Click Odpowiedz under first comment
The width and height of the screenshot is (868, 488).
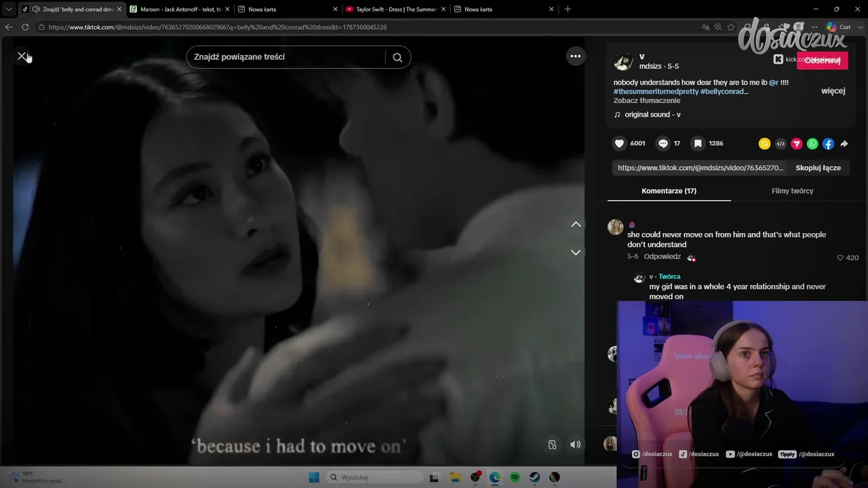click(662, 257)
